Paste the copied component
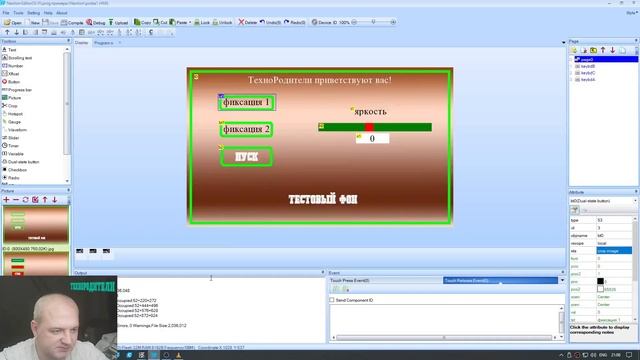 click(x=178, y=22)
